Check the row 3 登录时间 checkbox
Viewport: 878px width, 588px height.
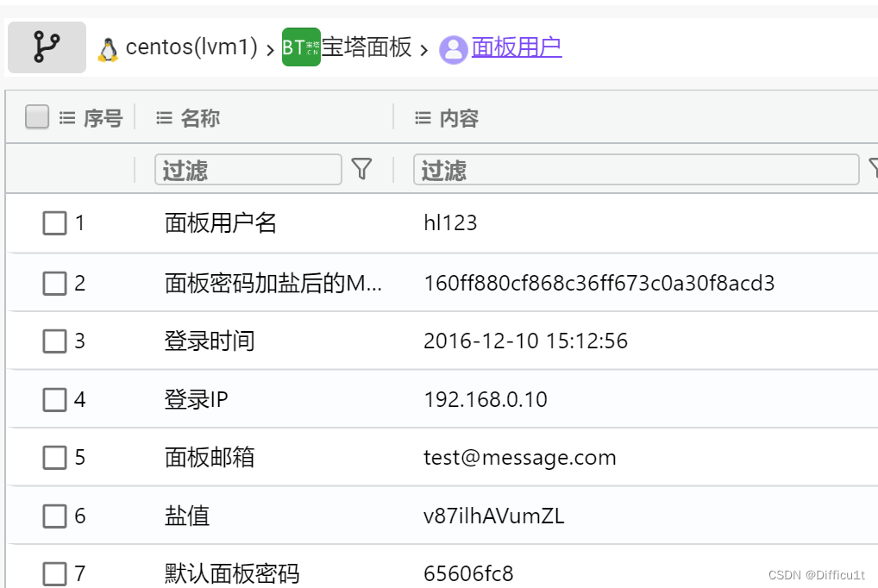[55, 341]
